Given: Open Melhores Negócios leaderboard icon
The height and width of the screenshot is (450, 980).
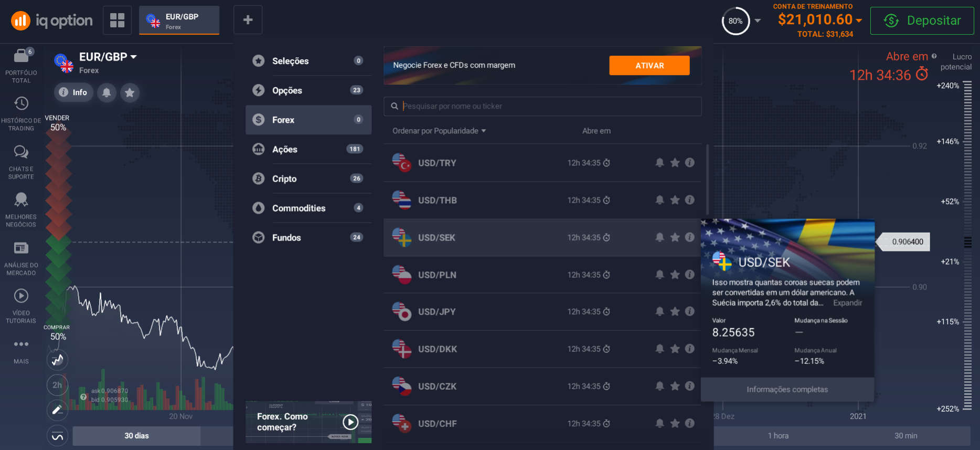Looking at the screenshot, I should coord(21,210).
